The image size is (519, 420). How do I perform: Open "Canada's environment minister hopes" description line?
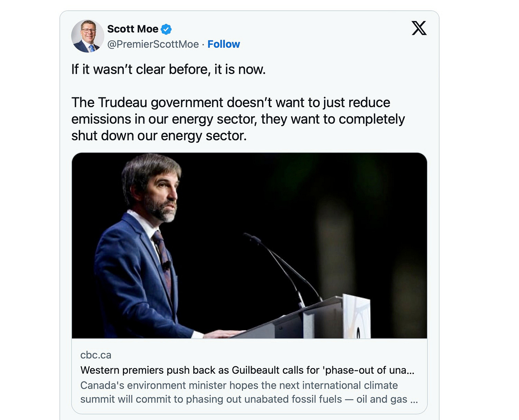239,385
